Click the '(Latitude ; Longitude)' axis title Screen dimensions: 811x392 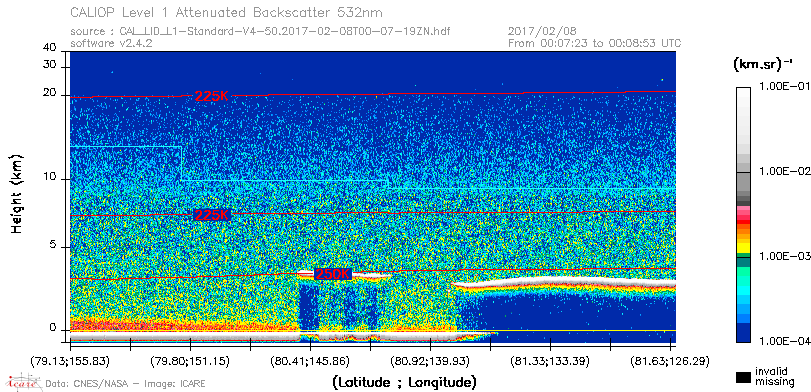click(404, 383)
